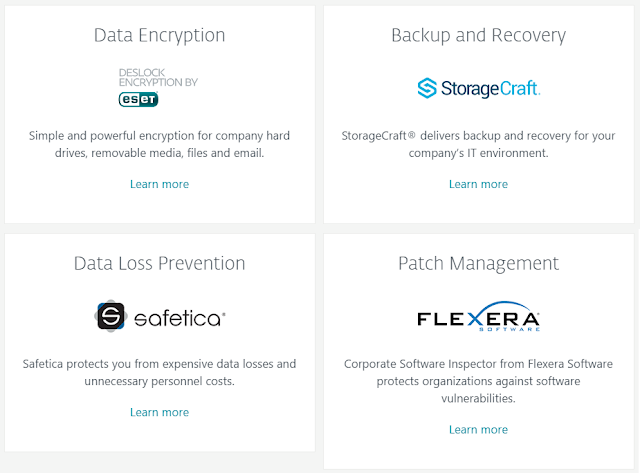Follow Learn more link for Patch Management
640x473 pixels.
click(x=478, y=430)
